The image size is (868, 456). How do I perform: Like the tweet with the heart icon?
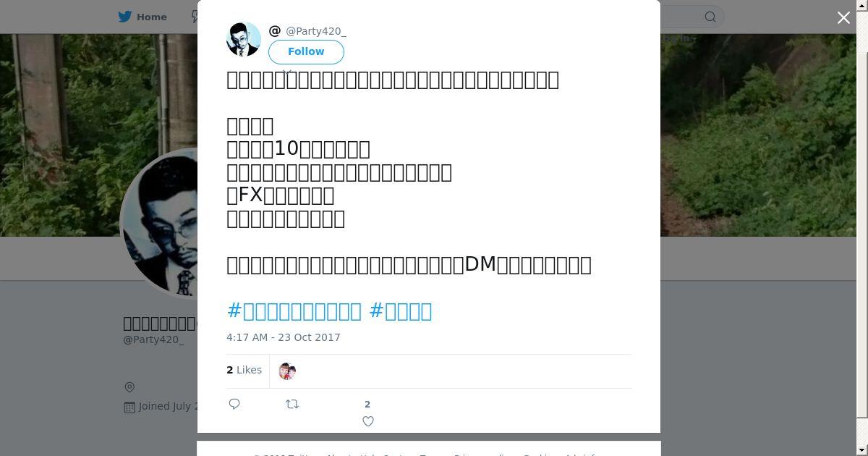tap(368, 421)
